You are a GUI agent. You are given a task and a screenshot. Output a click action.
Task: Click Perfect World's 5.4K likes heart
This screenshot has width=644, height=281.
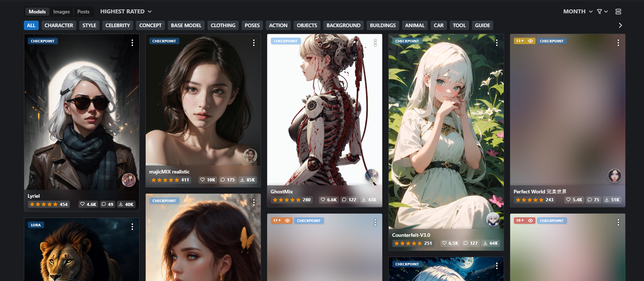pyautogui.click(x=574, y=200)
